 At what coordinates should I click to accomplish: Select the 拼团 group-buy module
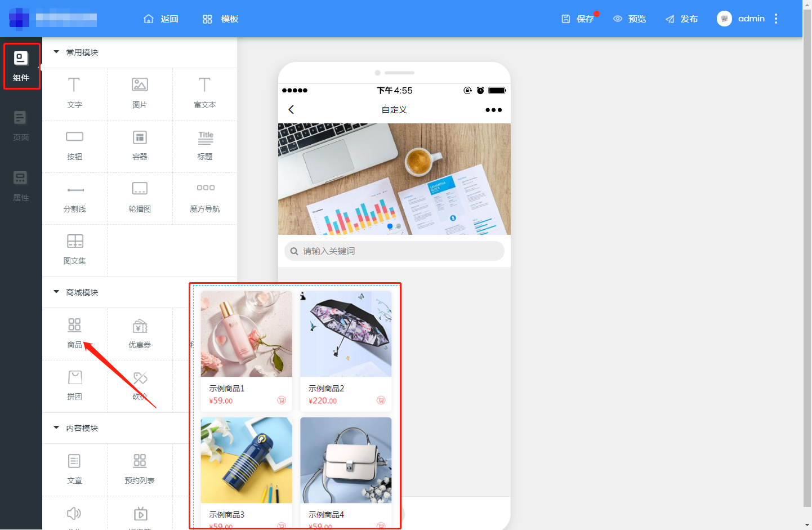[x=74, y=385]
